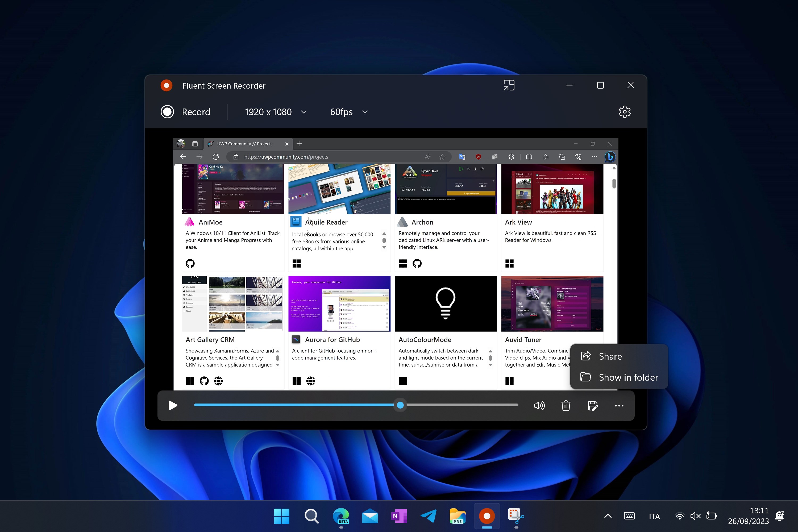Viewport: 798px width, 532px height.
Task: Open the Windows Start menu
Action: point(281,516)
